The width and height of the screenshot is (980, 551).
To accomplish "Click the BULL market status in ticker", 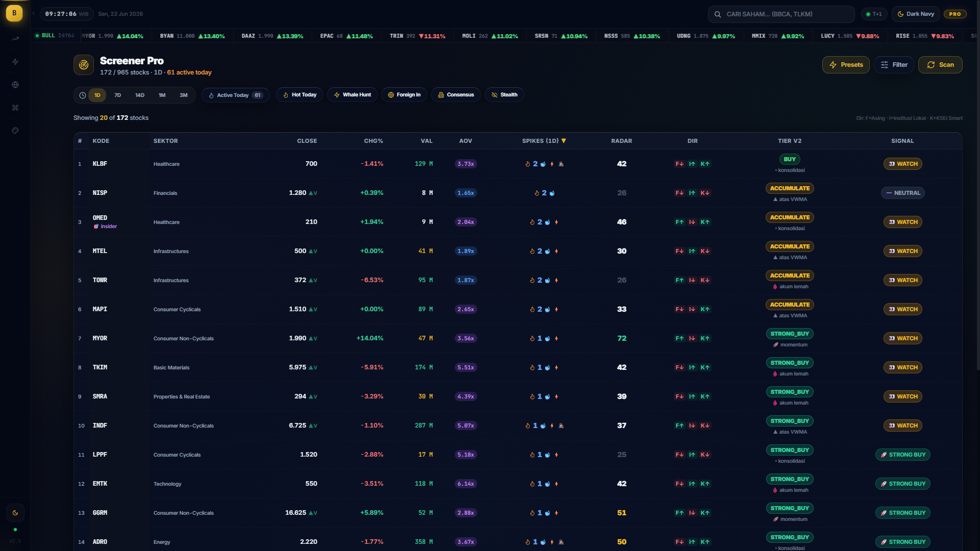I will (55, 36).
